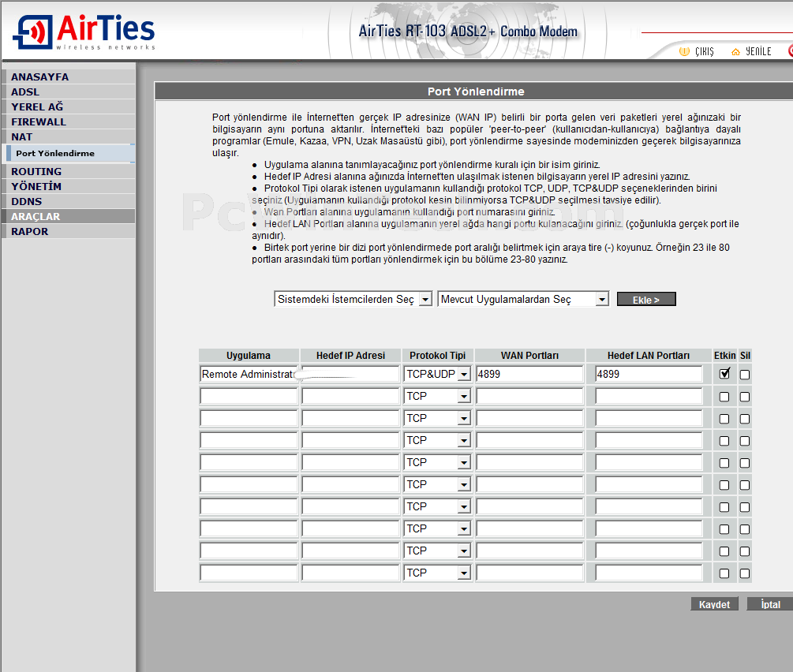The height and width of the screenshot is (672, 793).
Task: Click the Hedef IP field for Remote Administrator
Action: click(350, 374)
